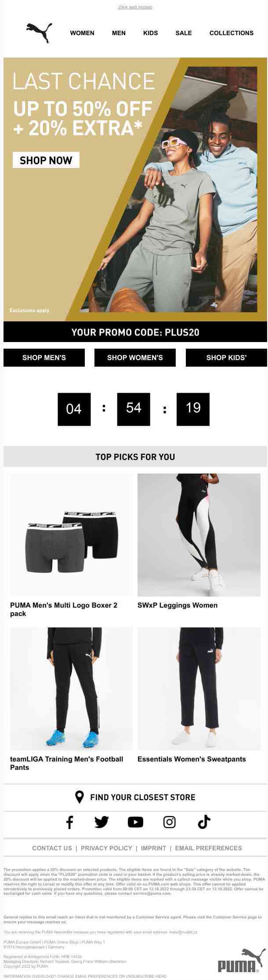Click the promo code PLUS20 banner
This screenshot has width=268, height=980.
[135, 332]
